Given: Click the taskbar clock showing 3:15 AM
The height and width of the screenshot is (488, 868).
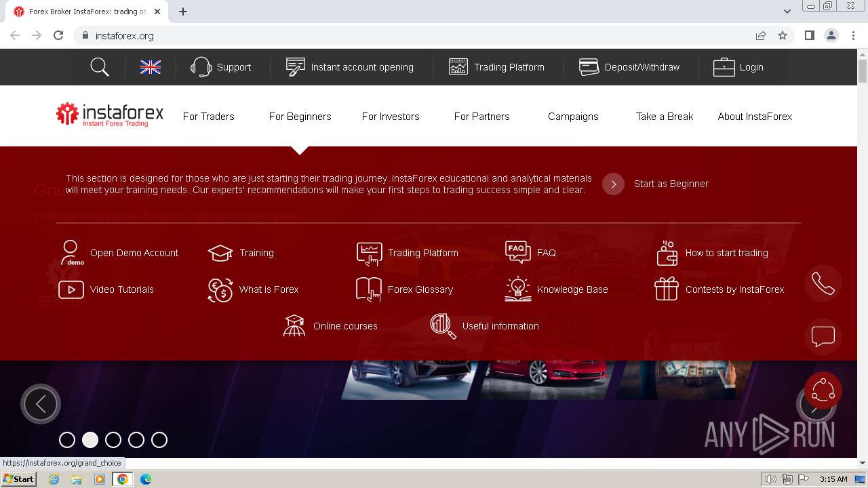Looking at the screenshot, I should [x=833, y=479].
